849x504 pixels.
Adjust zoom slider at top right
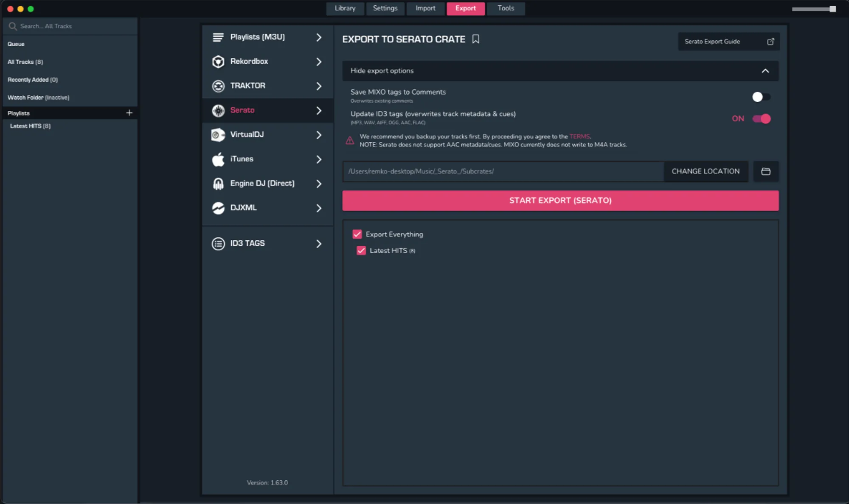point(832,9)
